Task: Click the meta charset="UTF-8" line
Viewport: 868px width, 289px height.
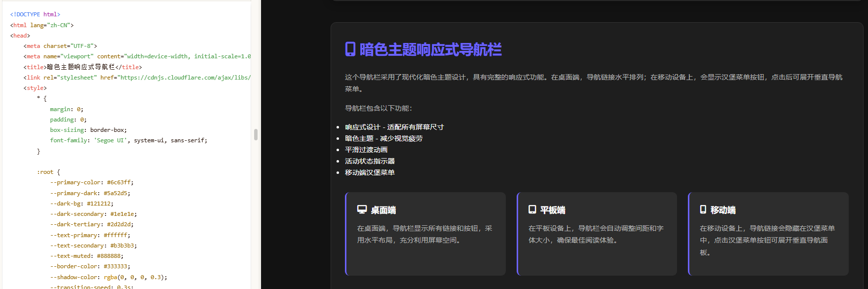Action: [x=60, y=46]
